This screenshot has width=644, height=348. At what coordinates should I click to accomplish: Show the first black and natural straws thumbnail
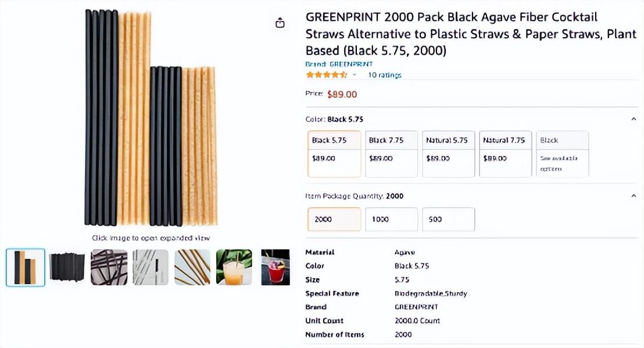[26, 268]
